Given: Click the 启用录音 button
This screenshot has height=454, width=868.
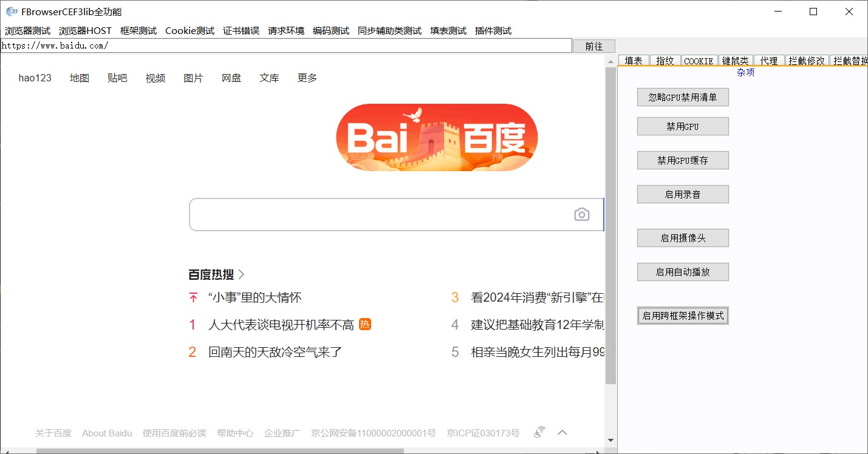Looking at the screenshot, I should (x=683, y=194).
